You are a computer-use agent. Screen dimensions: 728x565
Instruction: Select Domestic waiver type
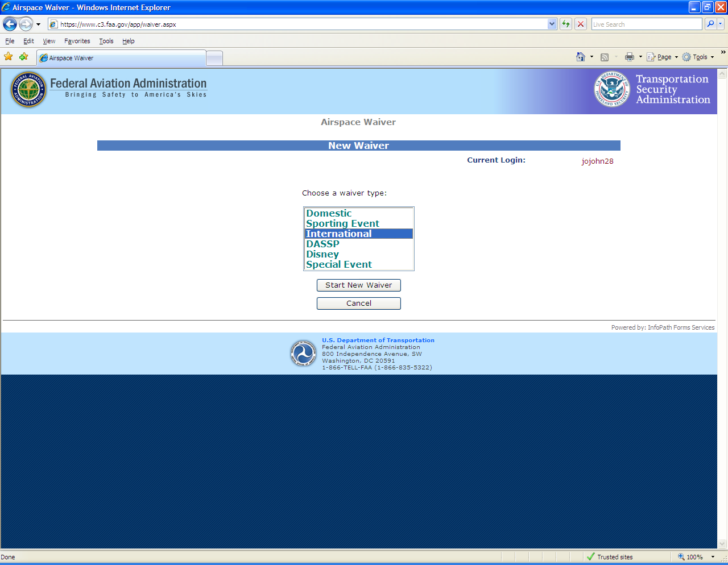coord(358,213)
